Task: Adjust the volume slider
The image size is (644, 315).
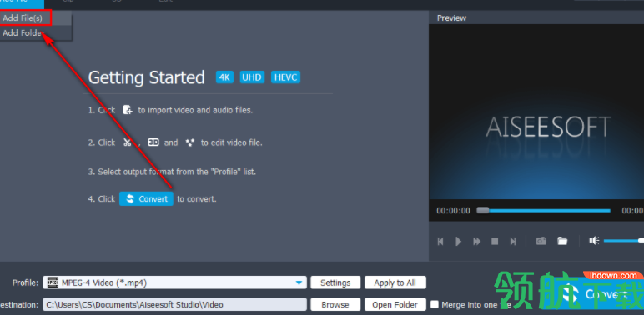Action: [623, 241]
